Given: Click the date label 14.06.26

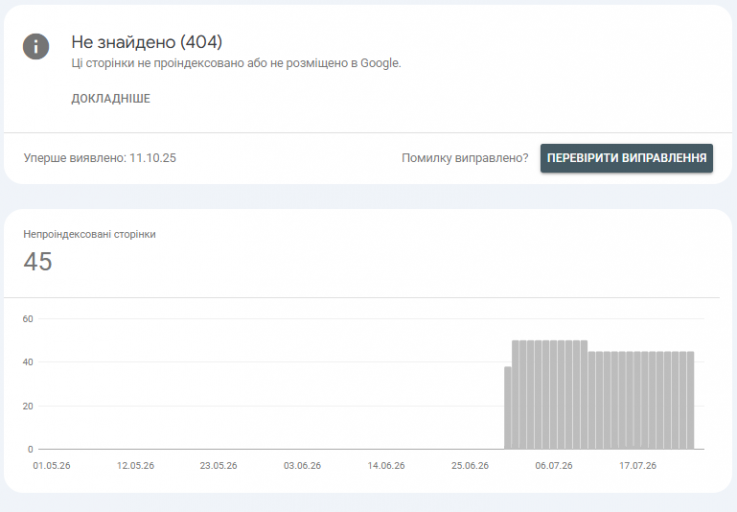Looking at the screenshot, I should coord(386,465).
